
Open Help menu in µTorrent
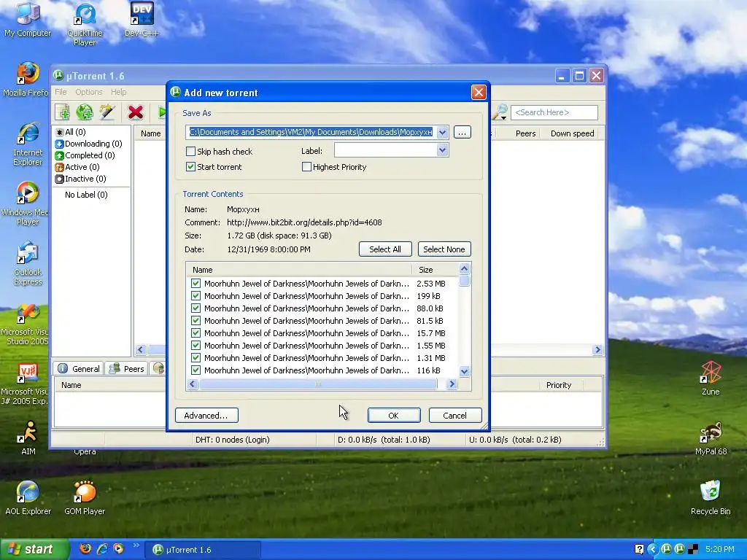click(119, 92)
